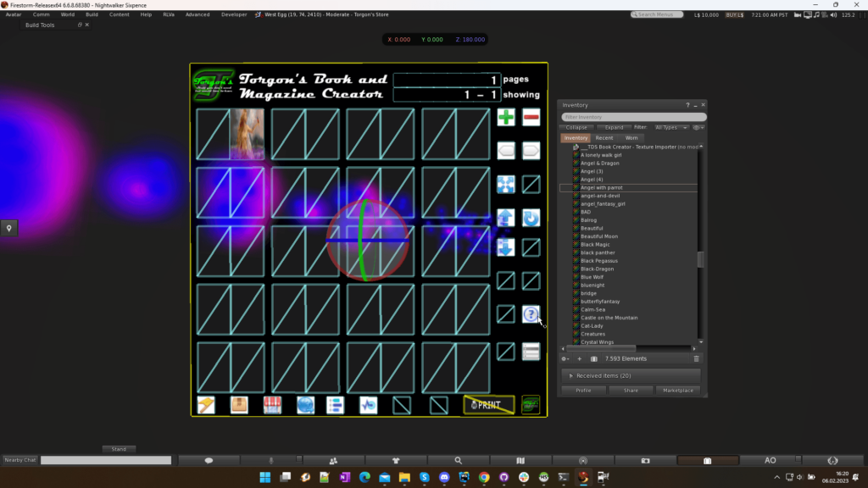The height and width of the screenshot is (488, 868).
Task: Open Chrome from the Windows taskbar
Action: (484, 477)
